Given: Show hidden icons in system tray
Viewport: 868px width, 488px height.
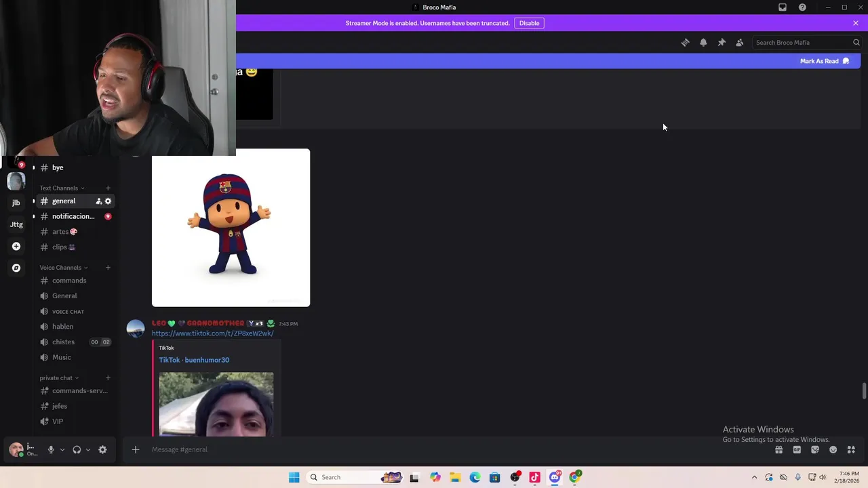Looking at the screenshot, I should [x=754, y=477].
